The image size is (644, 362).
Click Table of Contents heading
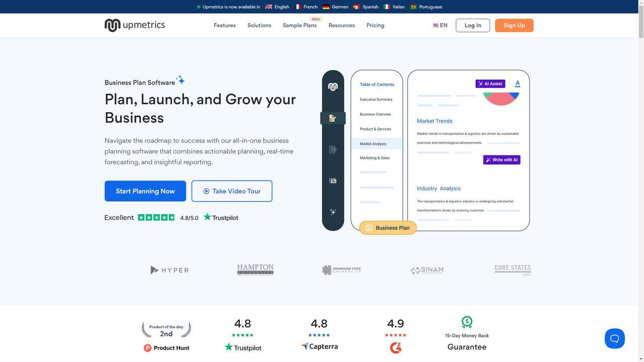pyautogui.click(x=377, y=84)
